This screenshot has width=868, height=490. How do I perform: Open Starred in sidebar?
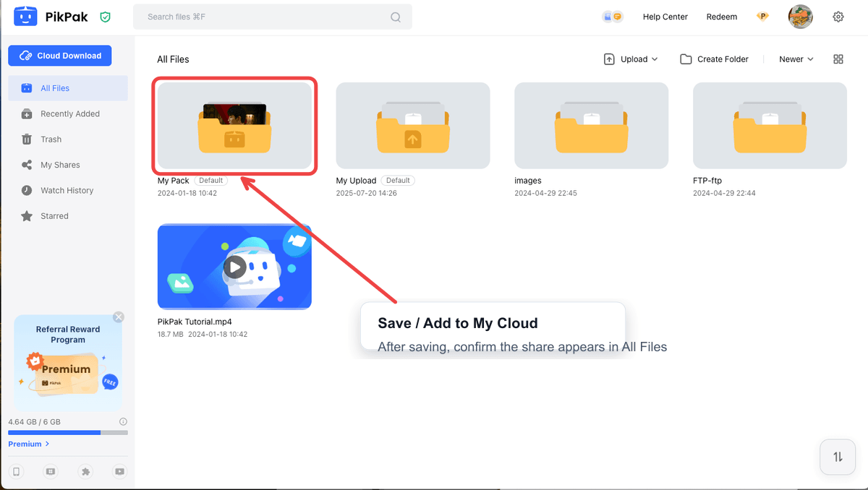pyautogui.click(x=68, y=216)
